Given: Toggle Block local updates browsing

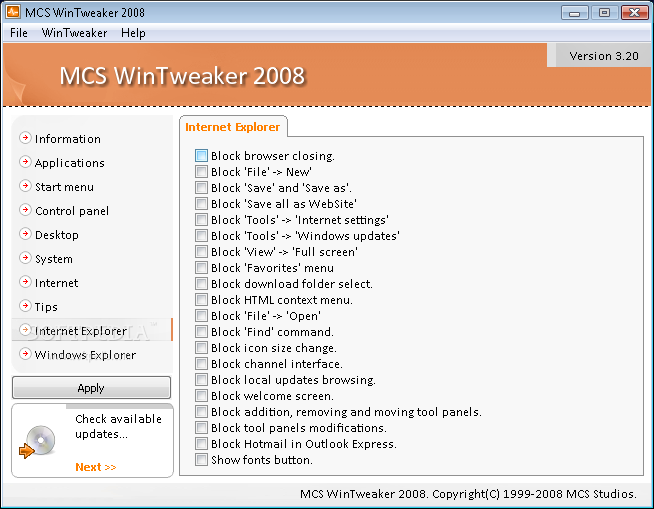Looking at the screenshot, I should point(201,379).
